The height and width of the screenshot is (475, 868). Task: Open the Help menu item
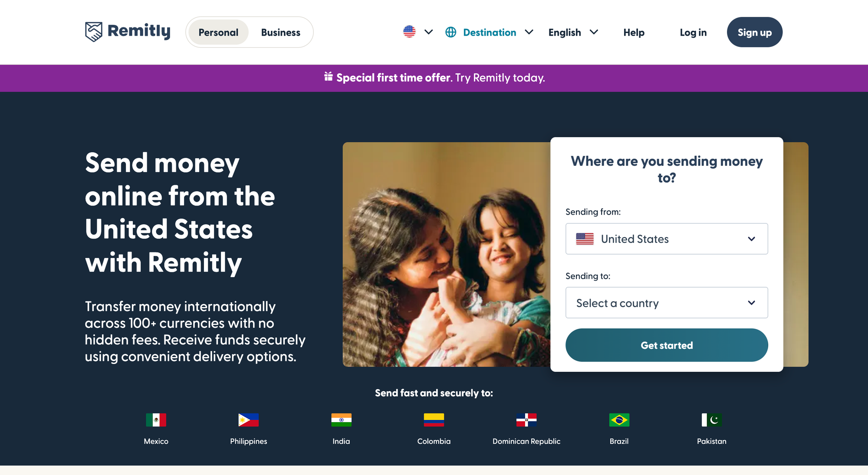634,32
